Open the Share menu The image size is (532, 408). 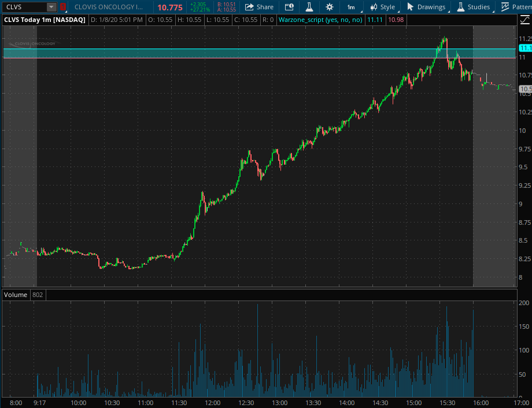click(259, 7)
